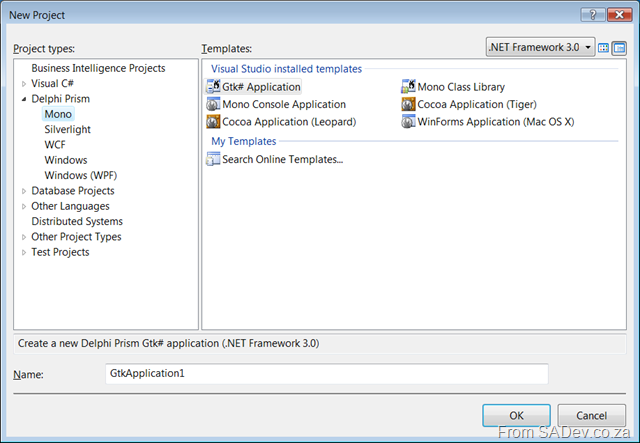This screenshot has width=640, height=443.
Task: Choose the Cocoa Application (Leopard) label
Action: tap(289, 122)
